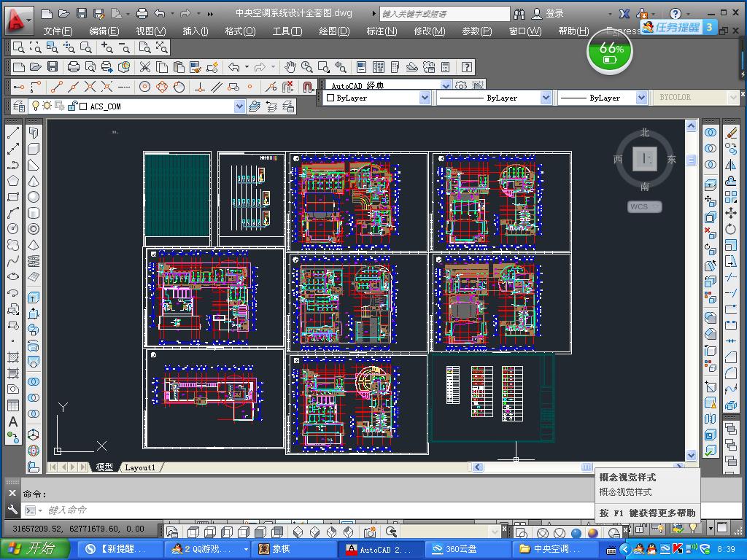The width and height of the screenshot is (747, 560).
Task: Open the AutoCAD 经典 workspace dropdown
Action: pos(446,85)
